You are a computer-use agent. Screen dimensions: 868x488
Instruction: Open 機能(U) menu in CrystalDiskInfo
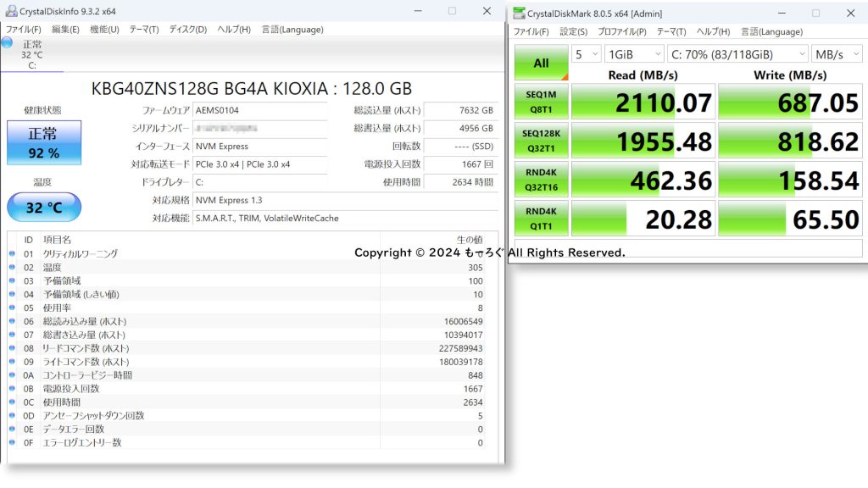104,30
